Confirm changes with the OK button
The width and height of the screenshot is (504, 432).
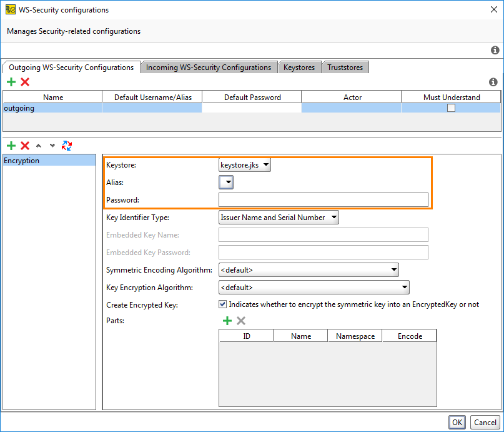pyautogui.click(x=457, y=422)
